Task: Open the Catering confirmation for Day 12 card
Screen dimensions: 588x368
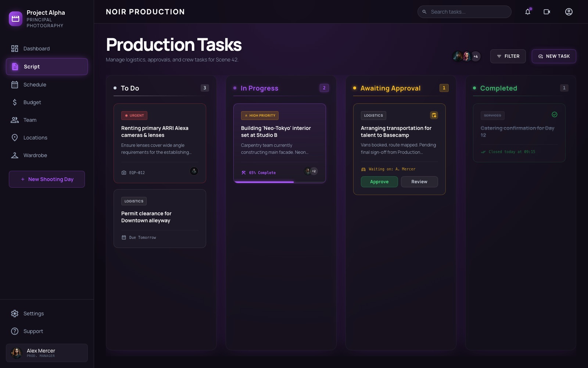Action: tap(519, 133)
